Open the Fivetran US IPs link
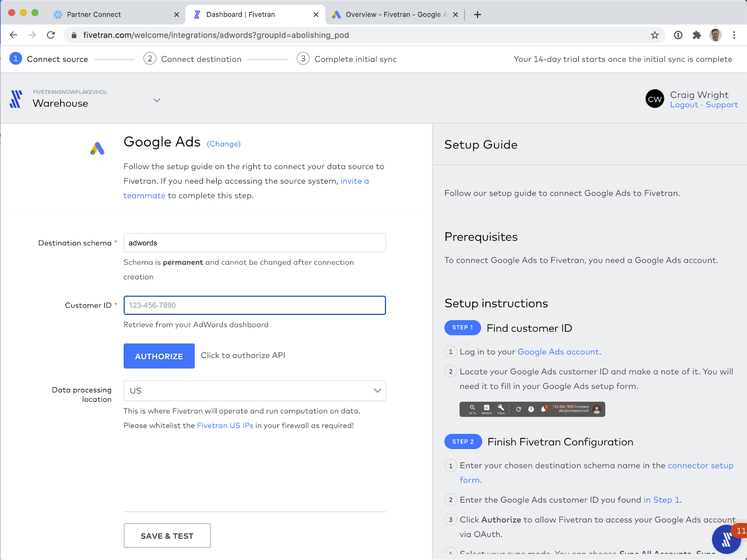Screen dimensions: 747x560 pos(225,426)
